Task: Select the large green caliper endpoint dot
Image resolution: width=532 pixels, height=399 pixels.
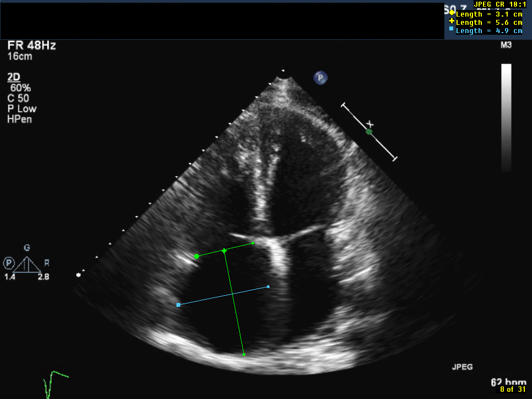Action: coord(197,257)
